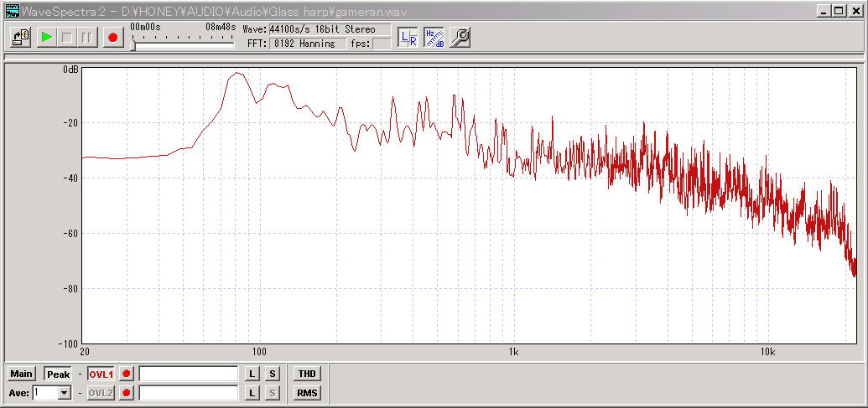Minimize the WaveSpectra window
This screenshot has width=868, height=408.
click(825, 11)
